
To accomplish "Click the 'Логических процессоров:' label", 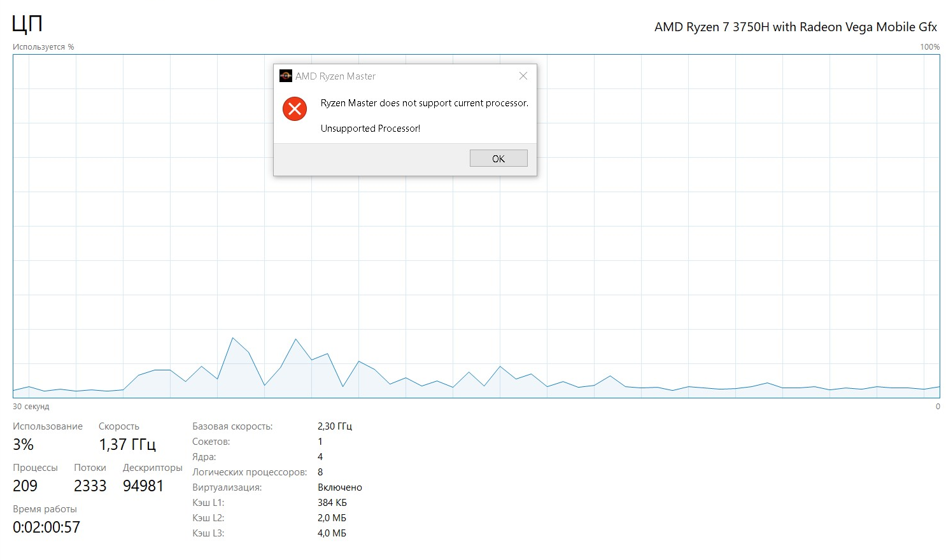I will point(250,472).
